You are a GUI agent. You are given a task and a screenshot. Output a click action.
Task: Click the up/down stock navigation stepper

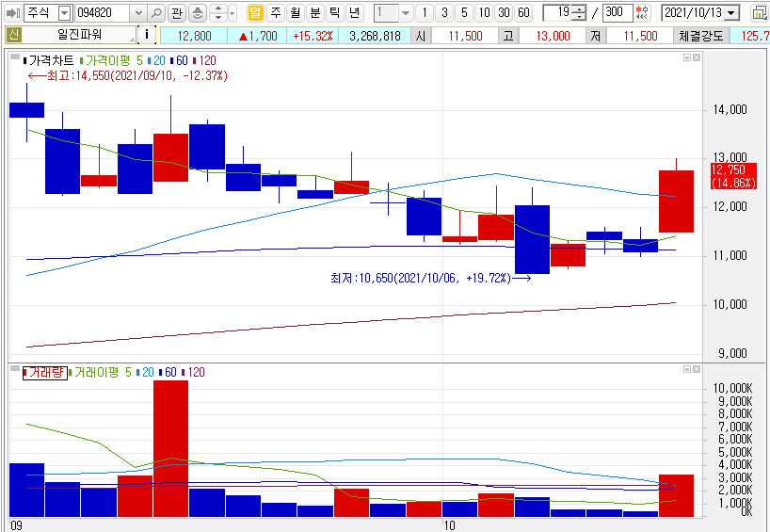click(218, 13)
